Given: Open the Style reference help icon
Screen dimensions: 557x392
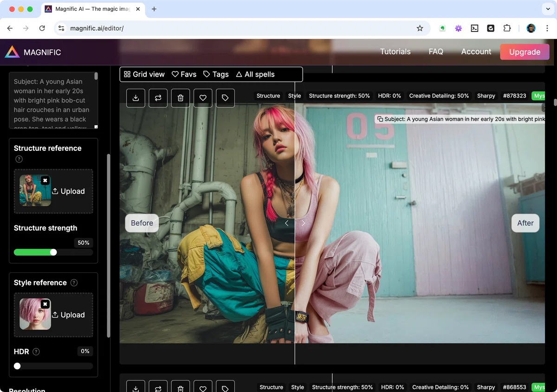Looking at the screenshot, I should pyautogui.click(x=74, y=283).
